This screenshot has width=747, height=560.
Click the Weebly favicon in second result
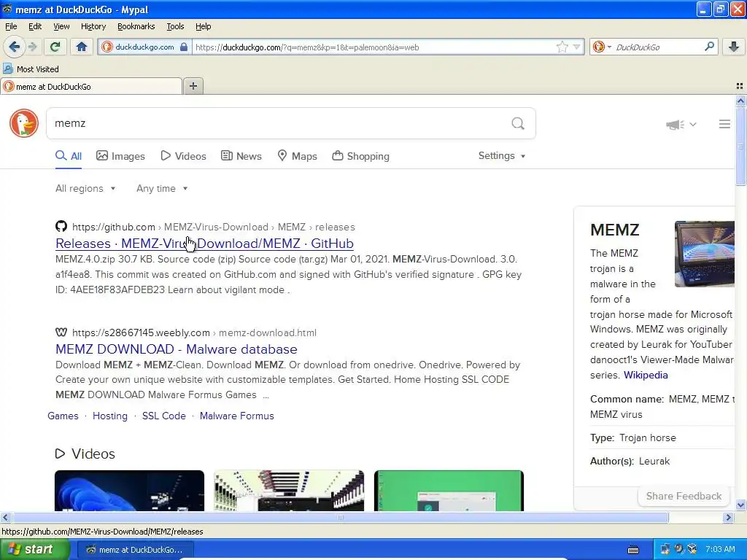point(61,332)
